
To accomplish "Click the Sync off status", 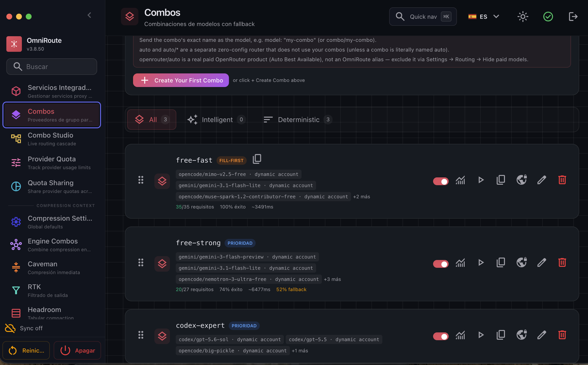I will tap(24, 328).
